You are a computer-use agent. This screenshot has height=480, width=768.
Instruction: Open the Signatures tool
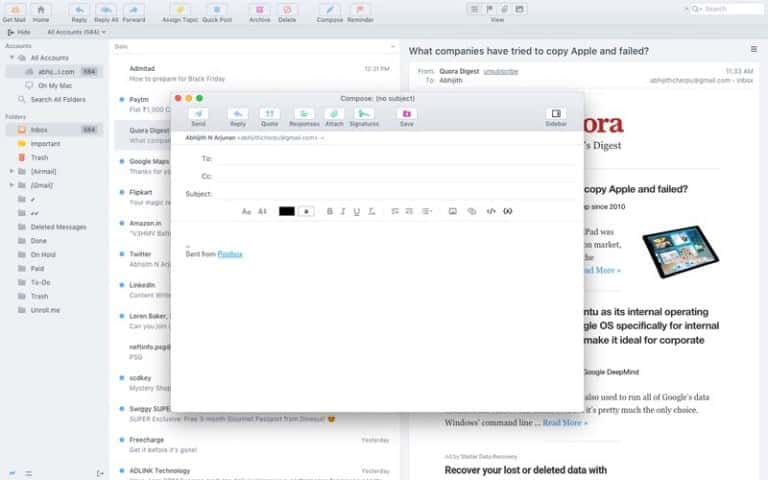(364, 114)
